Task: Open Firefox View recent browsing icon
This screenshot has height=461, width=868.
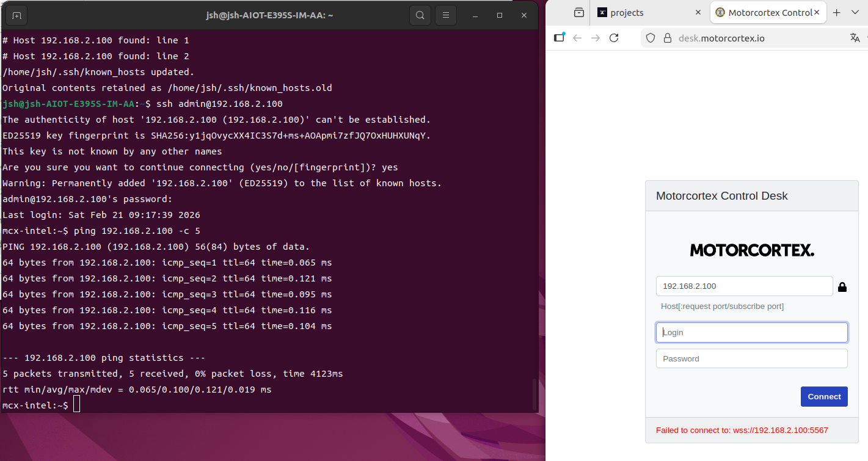Action: 578,12
